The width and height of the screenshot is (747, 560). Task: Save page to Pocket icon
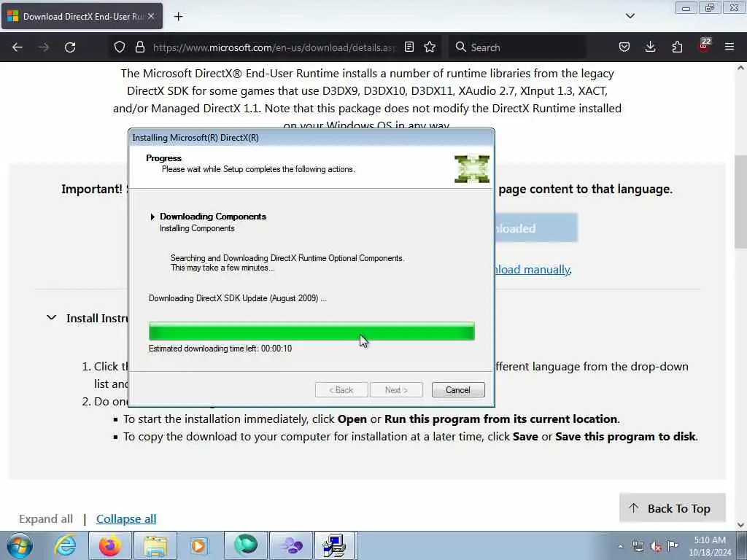click(x=624, y=47)
